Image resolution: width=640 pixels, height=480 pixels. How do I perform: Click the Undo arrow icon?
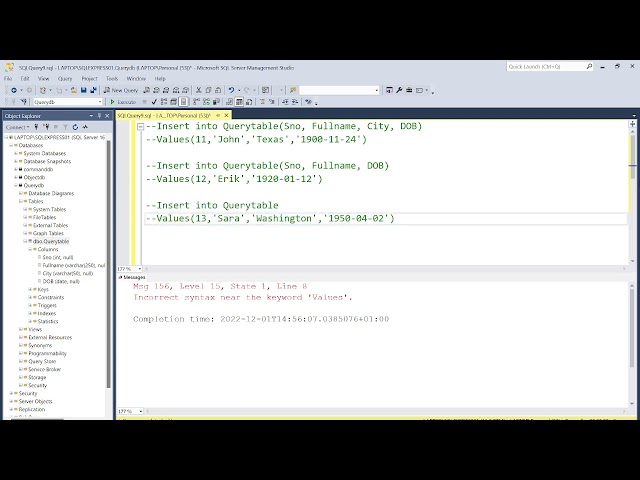[x=231, y=90]
